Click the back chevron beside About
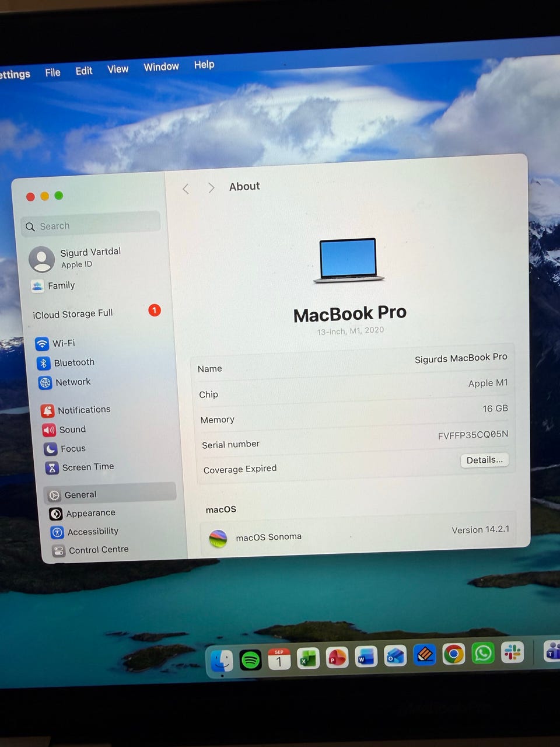Viewport: 560px width, 747px height. 186,189
